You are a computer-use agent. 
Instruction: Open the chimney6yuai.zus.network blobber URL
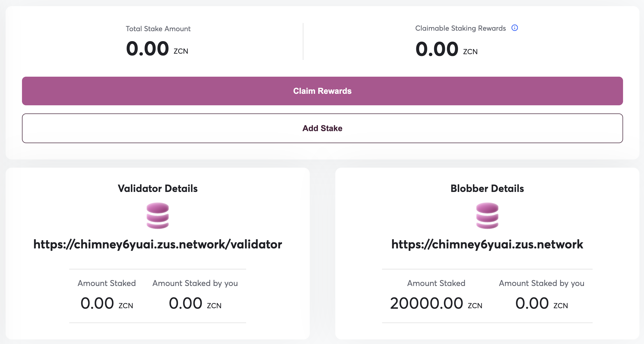487,244
